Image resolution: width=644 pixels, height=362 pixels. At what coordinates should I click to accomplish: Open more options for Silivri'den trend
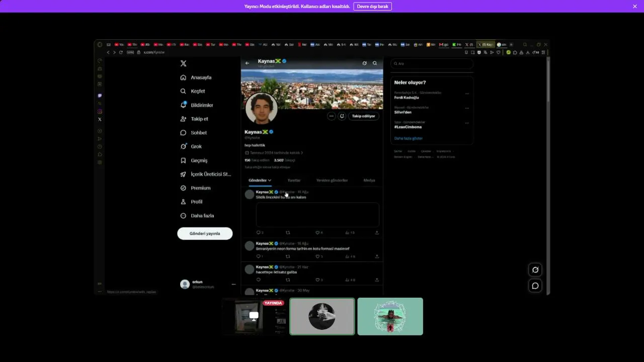(x=467, y=108)
